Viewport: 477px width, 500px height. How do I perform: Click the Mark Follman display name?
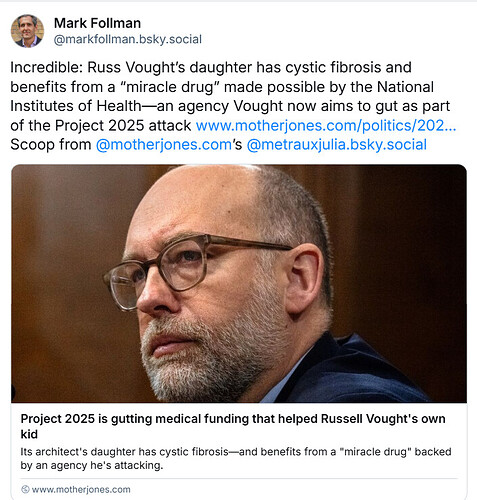pos(97,23)
